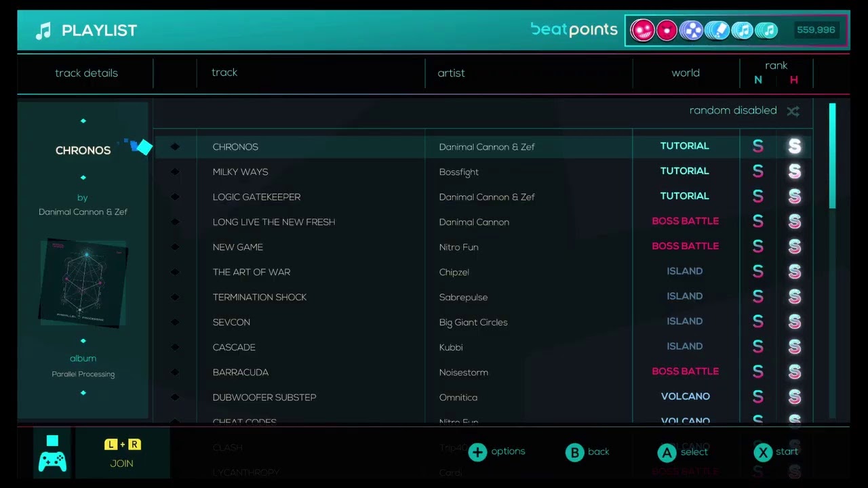Click the track column header
The width and height of the screenshot is (868, 488).
(224, 73)
